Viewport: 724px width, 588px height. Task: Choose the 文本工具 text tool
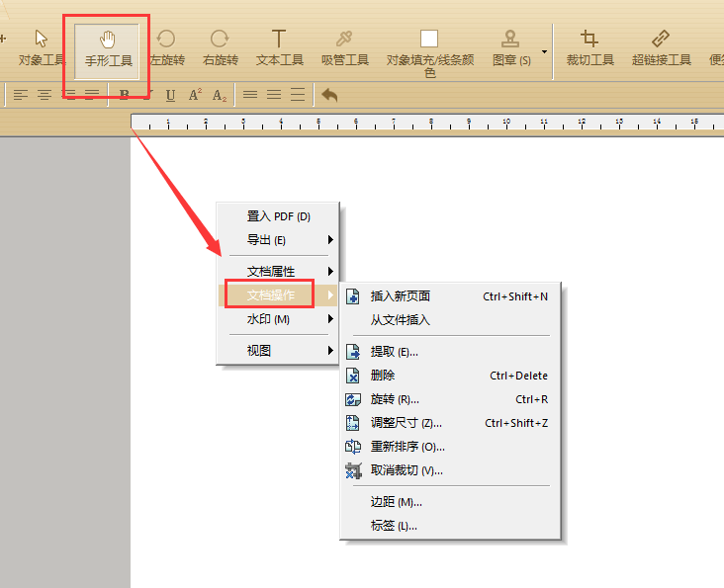point(279,48)
